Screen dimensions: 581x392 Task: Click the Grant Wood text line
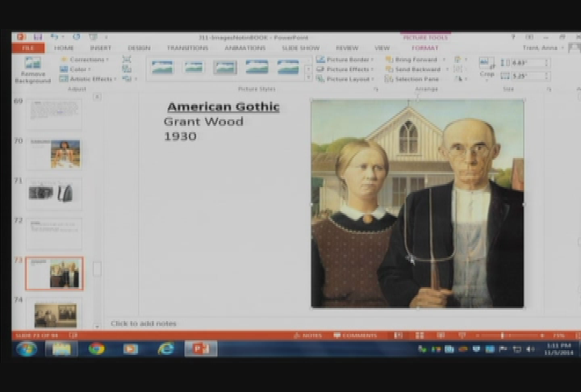pos(203,122)
